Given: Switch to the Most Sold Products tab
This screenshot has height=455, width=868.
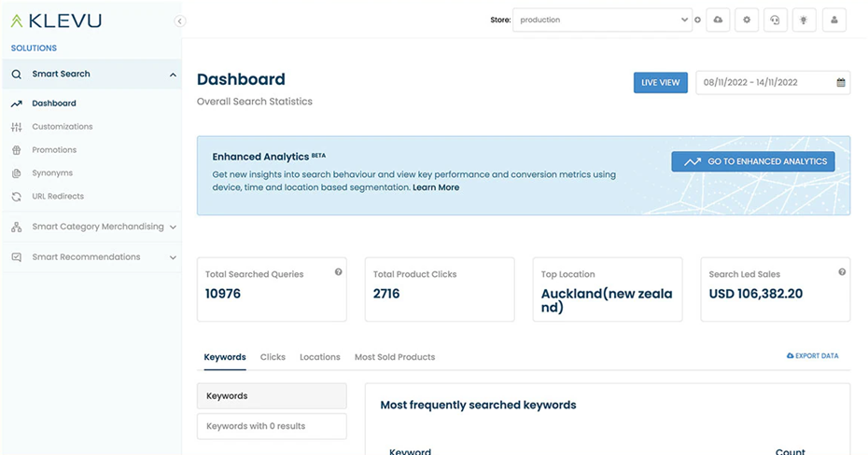Looking at the screenshot, I should coord(395,357).
